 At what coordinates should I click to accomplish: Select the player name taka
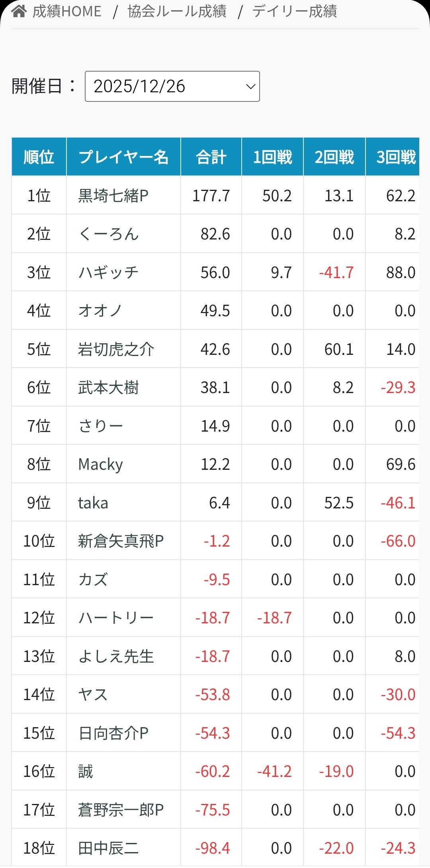[93, 503]
